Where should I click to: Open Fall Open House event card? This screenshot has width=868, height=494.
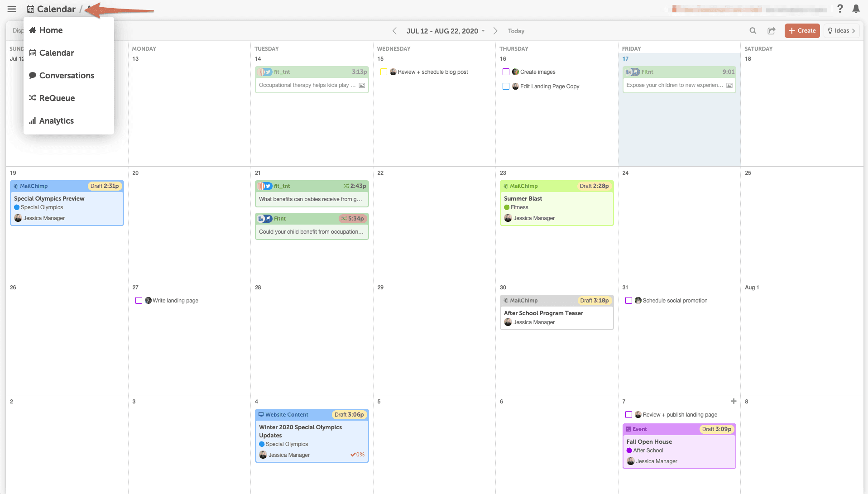tap(679, 446)
